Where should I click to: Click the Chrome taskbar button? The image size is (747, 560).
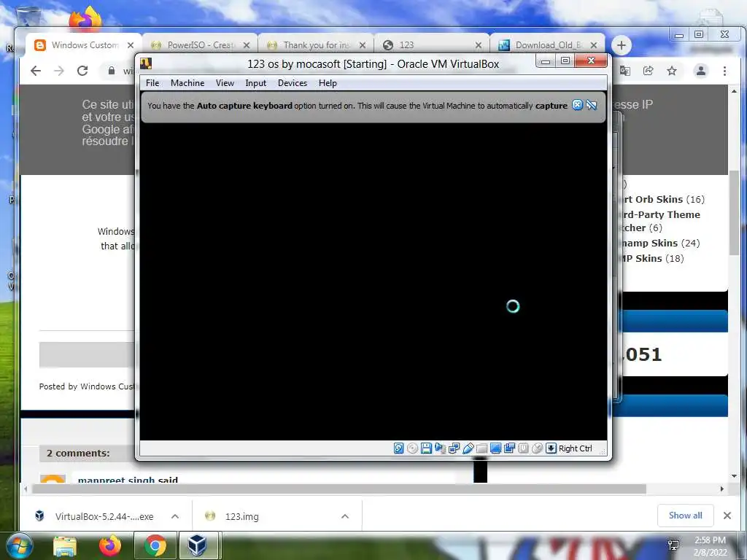tap(155, 545)
